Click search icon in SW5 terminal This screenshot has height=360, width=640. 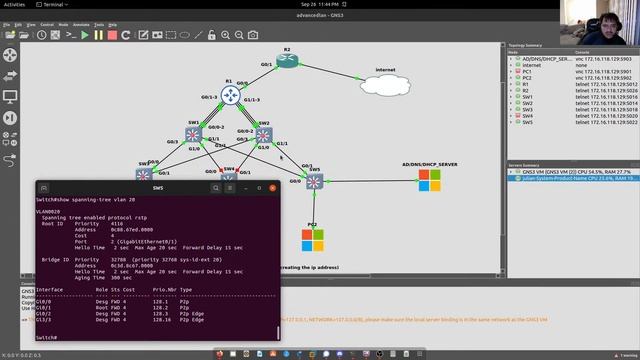(216, 188)
